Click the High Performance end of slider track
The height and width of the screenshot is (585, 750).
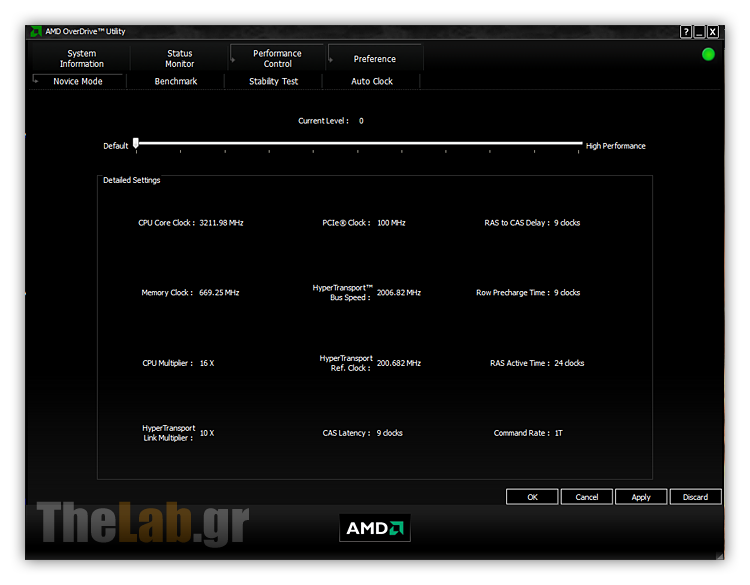pyautogui.click(x=580, y=143)
